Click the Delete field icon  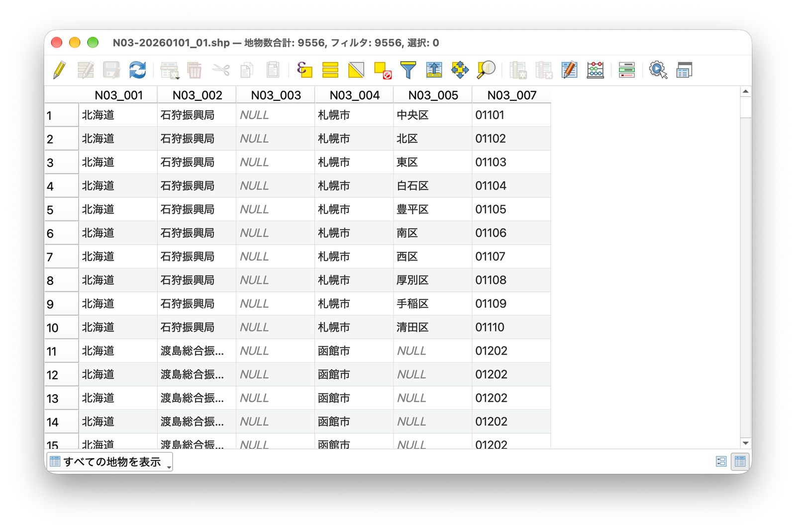tap(544, 70)
